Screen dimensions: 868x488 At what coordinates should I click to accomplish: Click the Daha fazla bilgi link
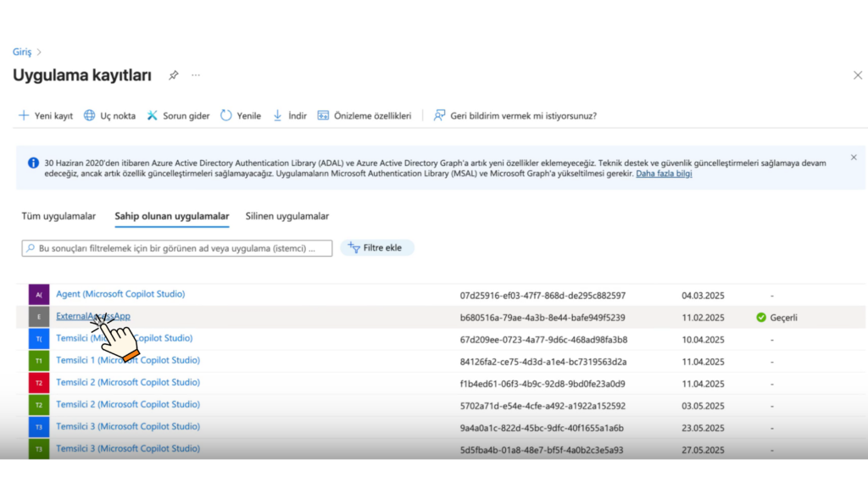[x=664, y=174]
